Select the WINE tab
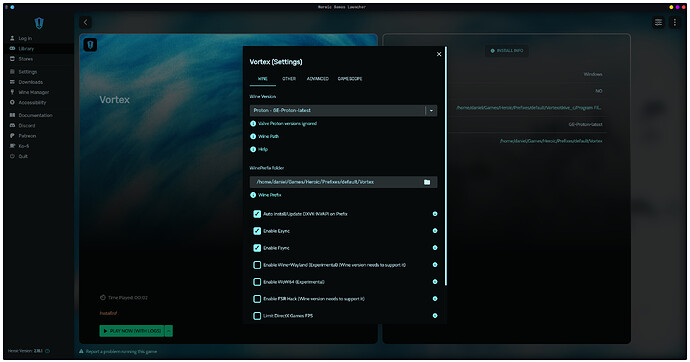 [263, 79]
